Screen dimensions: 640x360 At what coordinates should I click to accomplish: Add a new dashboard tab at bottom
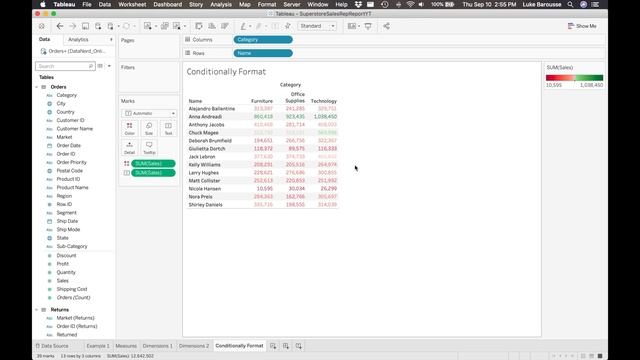coord(286,346)
